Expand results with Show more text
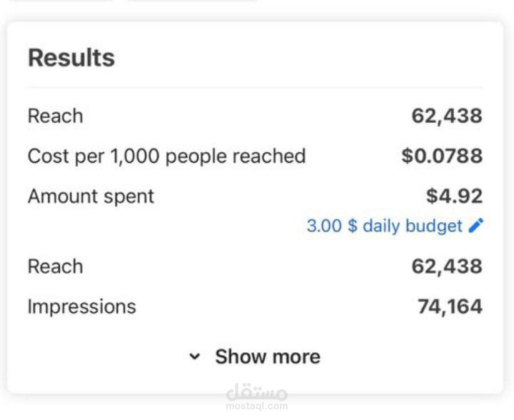This screenshot has height=420, width=514. [267, 356]
